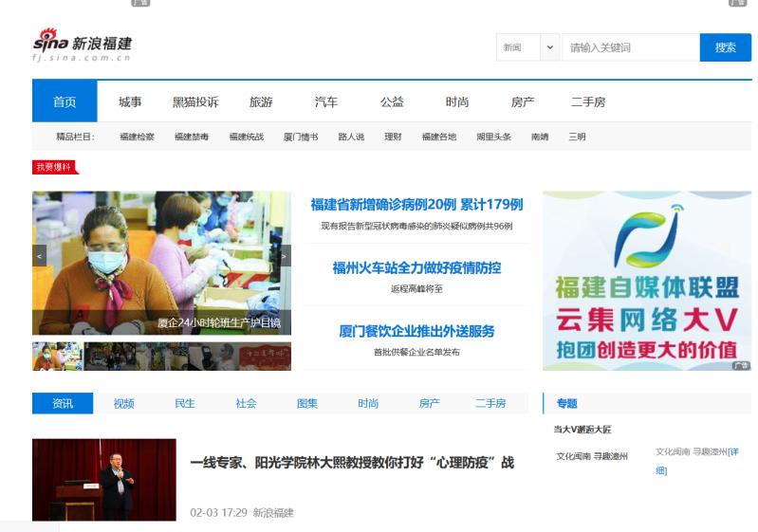Read headline 福建省新增确诊病例20例
758x532 pixels.
click(x=416, y=204)
